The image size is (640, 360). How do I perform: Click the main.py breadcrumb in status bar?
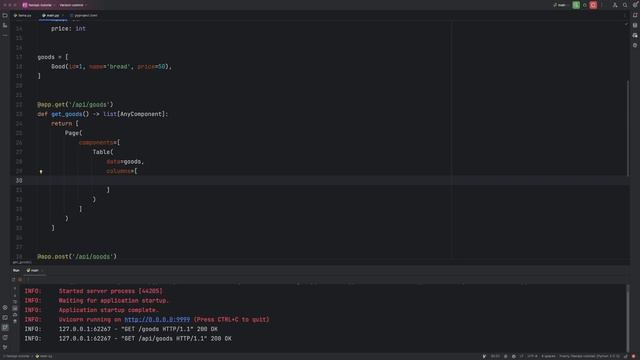pos(44,356)
